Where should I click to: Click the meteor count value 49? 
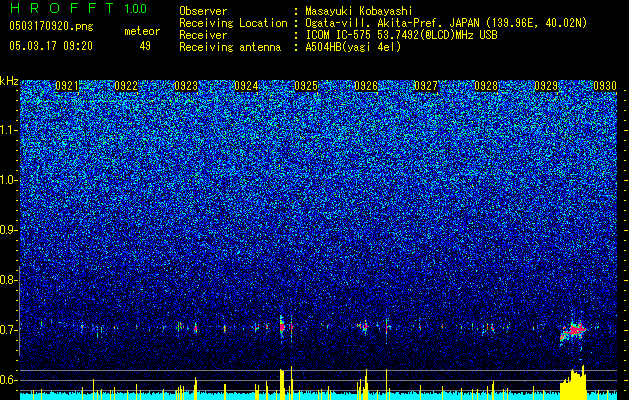pos(145,46)
